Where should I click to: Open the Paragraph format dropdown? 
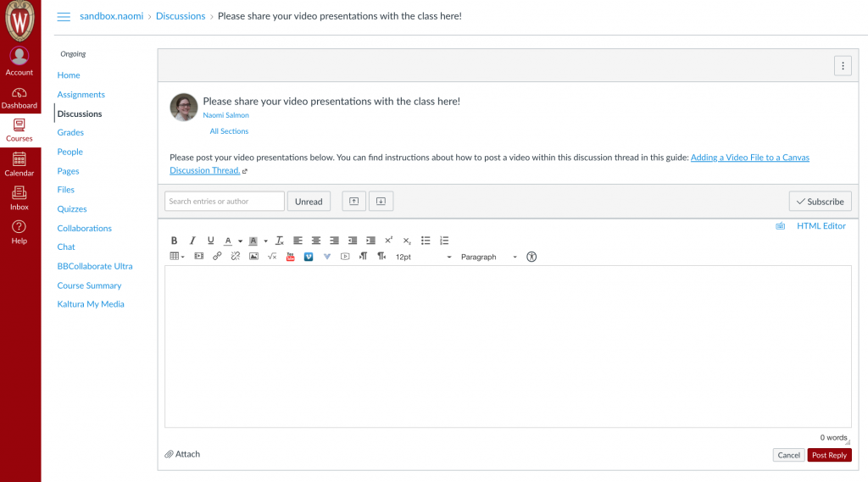point(489,257)
